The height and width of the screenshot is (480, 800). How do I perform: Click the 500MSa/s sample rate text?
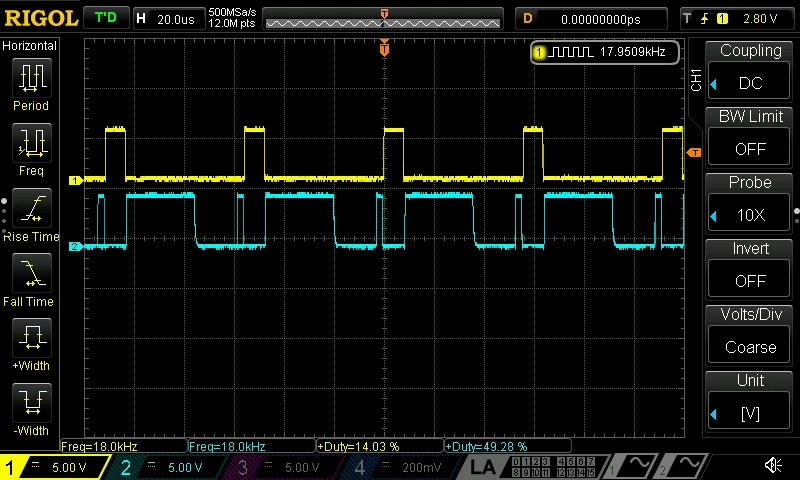click(232, 12)
